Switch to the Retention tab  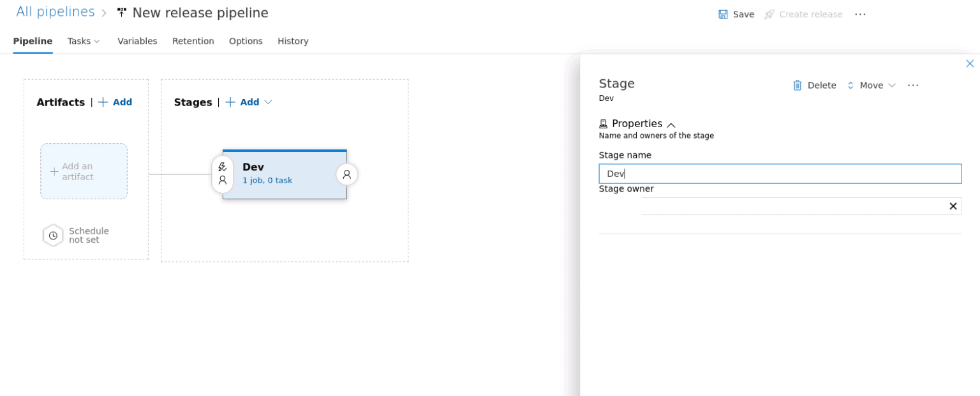click(193, 41)
